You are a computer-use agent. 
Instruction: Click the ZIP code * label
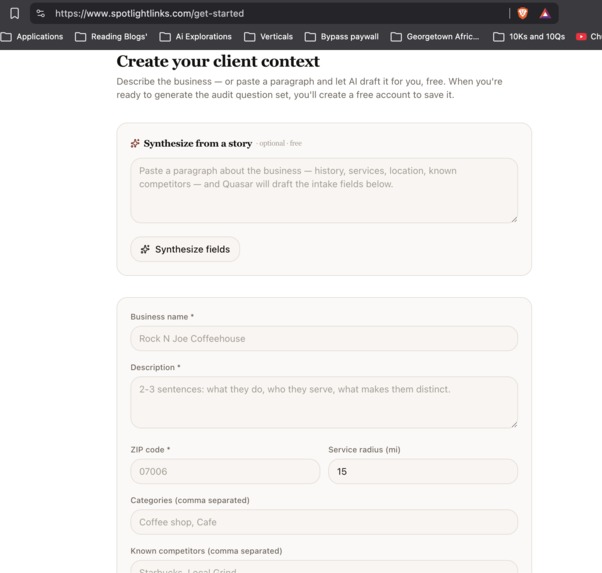(150, 450)
